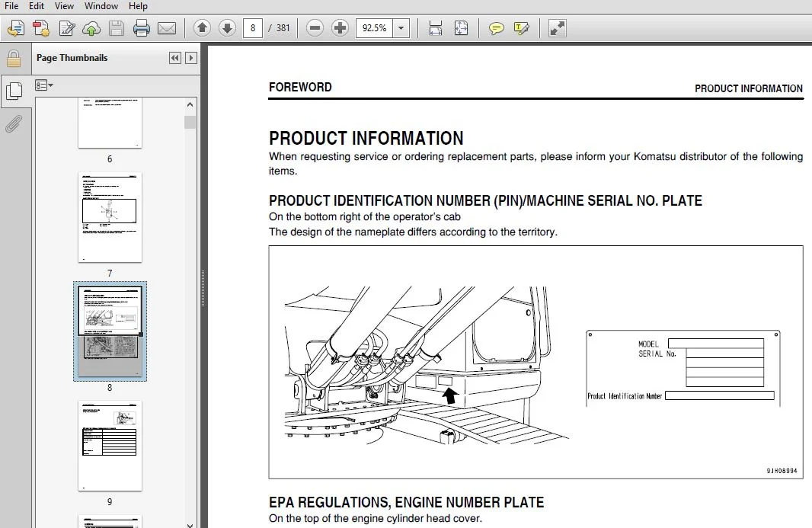Click the Email envelope icon
The width and height of the screenshot is (812, 528).
[x=167, y=28]
